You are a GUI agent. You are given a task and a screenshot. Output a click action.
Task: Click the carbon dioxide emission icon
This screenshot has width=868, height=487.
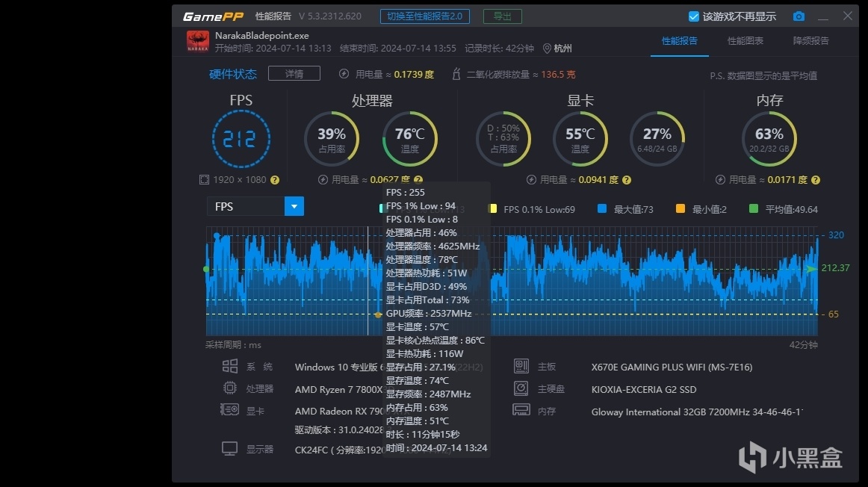[456, 74]
